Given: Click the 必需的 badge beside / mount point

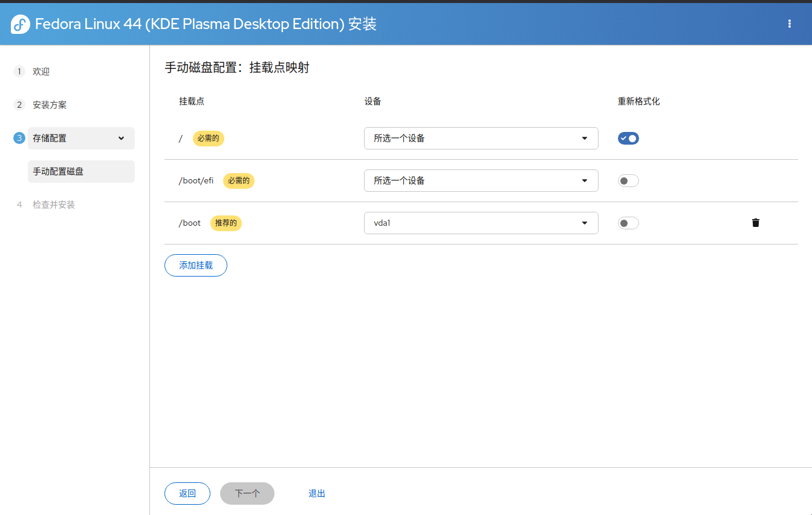Looking at the screenshot, I should click(x=209, y=139).
